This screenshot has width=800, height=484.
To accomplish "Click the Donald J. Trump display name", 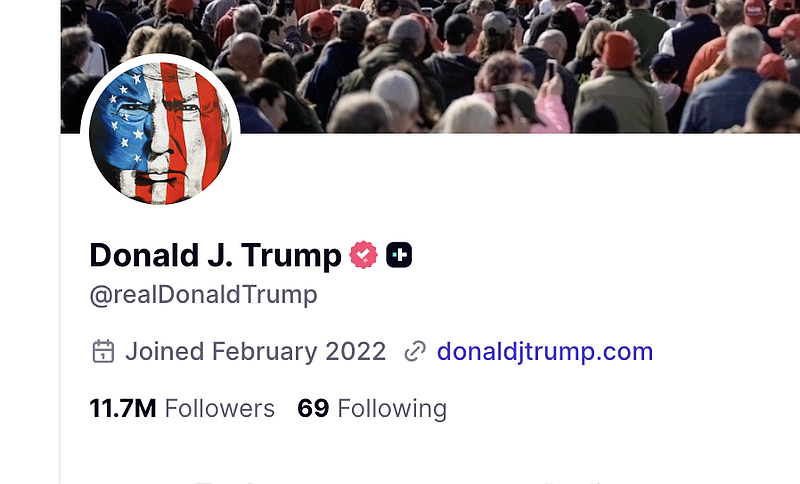I will point(215,255).
